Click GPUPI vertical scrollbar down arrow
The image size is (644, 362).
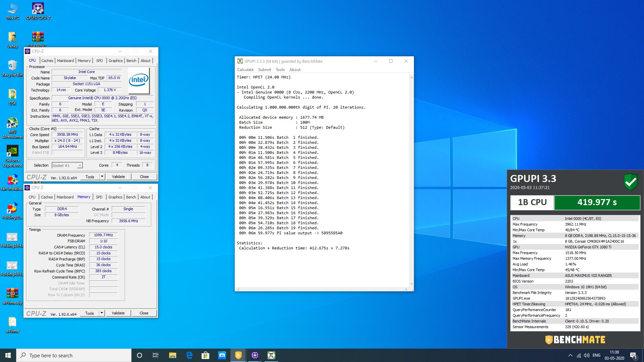point(412,284)
